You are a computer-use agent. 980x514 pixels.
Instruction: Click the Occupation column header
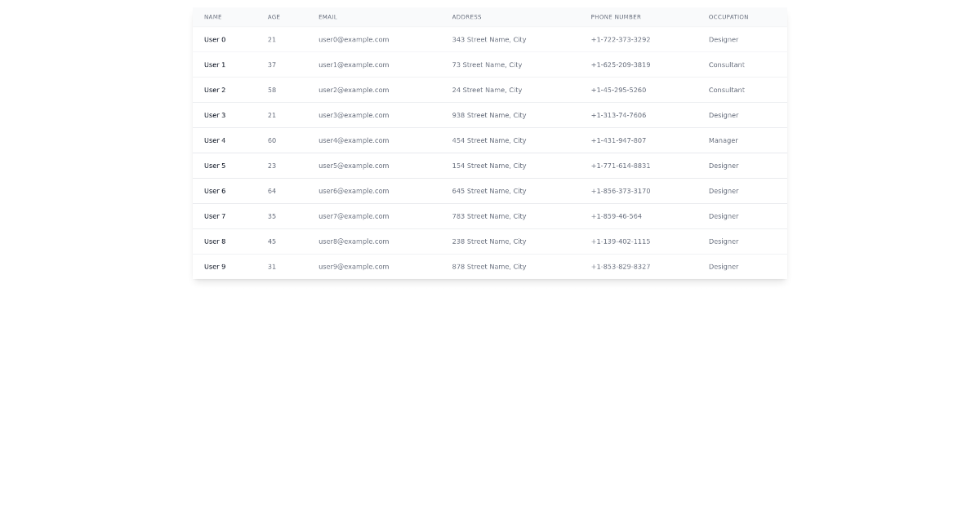(x=728, y=17)
